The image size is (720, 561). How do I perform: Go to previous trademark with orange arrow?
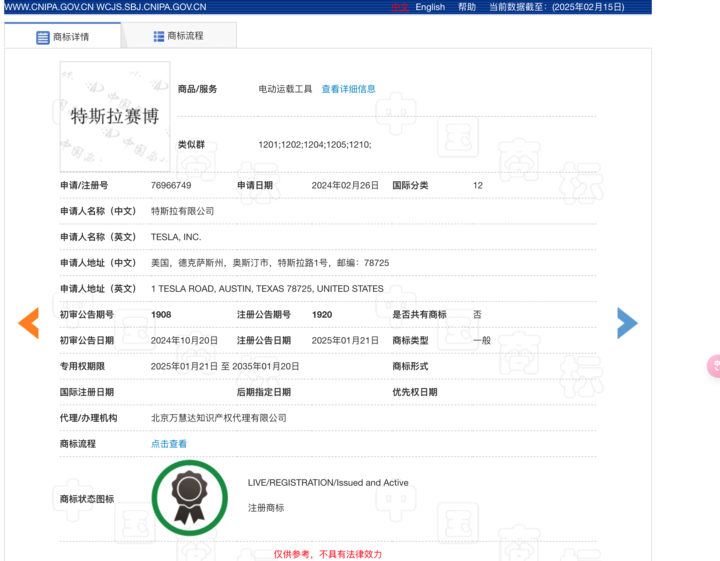tap(28, 323)
